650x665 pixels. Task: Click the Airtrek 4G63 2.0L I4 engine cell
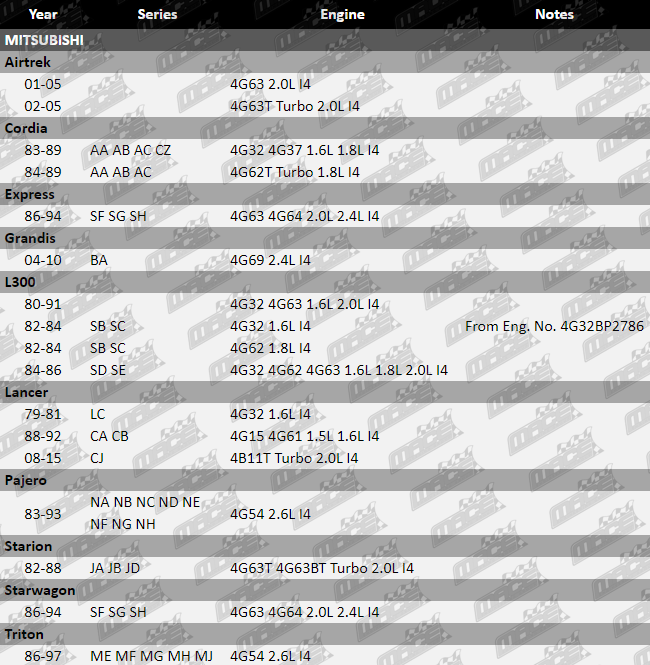click(270, 84)
